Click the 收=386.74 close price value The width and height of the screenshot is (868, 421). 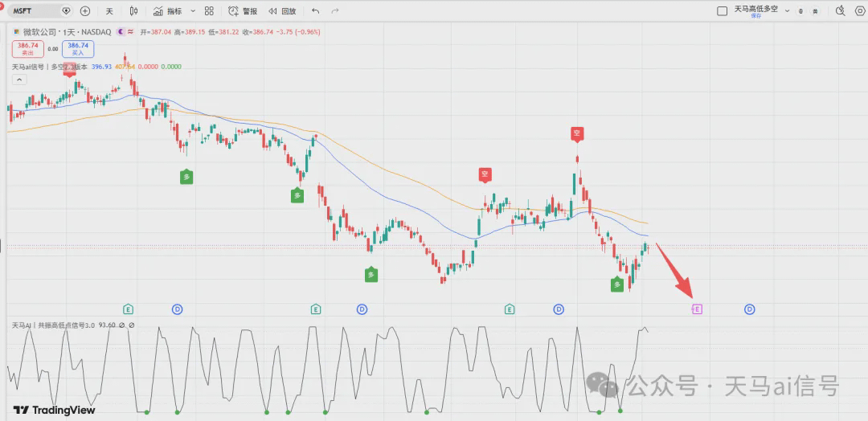pyautogui.click(x=257, y=32)
